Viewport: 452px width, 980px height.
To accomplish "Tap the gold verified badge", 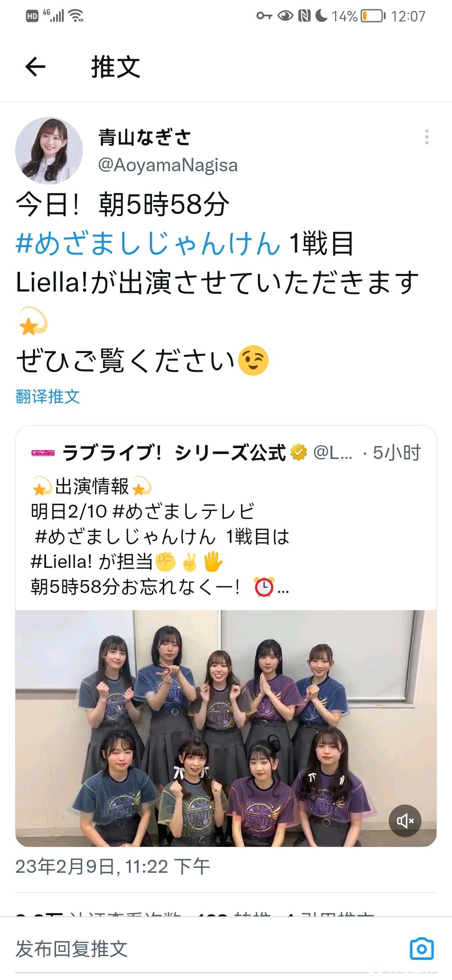I will click(x=299, y=453).
